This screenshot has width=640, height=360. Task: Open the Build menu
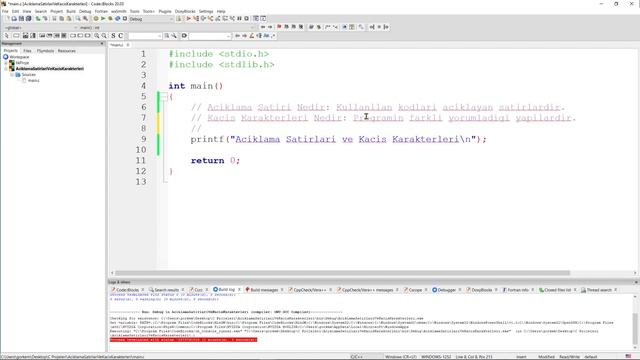[71, 11]
